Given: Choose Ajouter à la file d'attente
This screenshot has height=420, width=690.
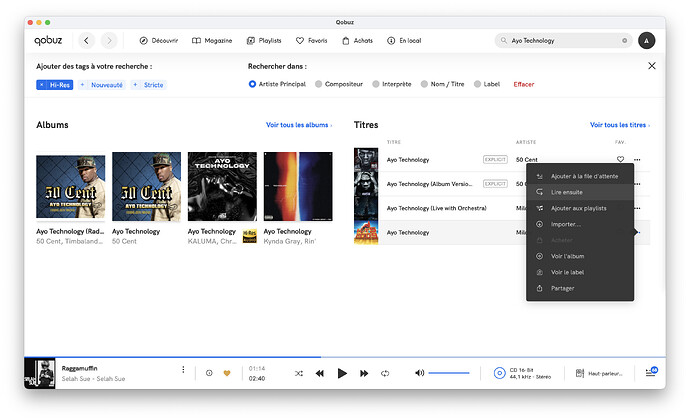Looking at the screenshot, I should [x=580, y=176].
